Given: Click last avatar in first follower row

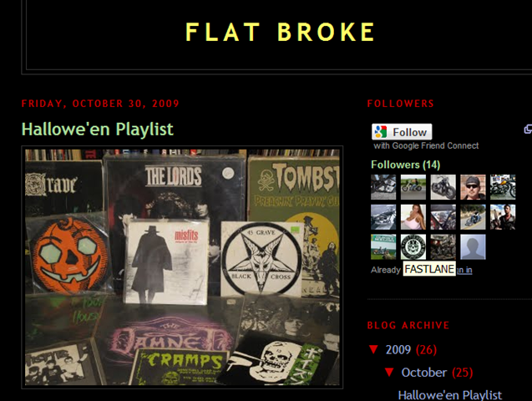Looking at the screenshot, I should tap(503, 187).
